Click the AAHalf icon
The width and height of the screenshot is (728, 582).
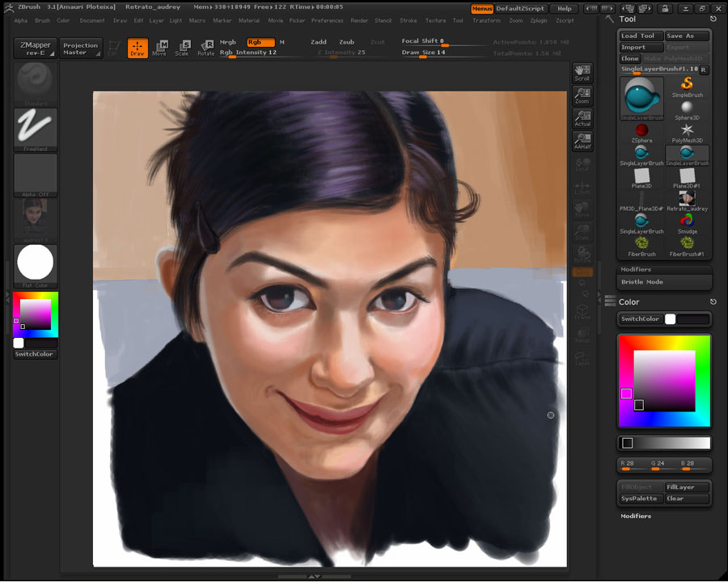pyautogui.click(x=582, y=141)
